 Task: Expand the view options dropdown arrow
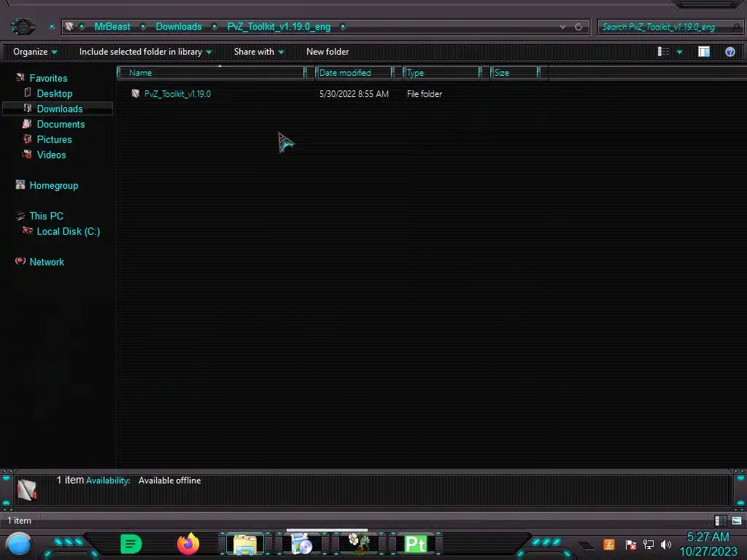pyautogui.click(x=680, y=52)
